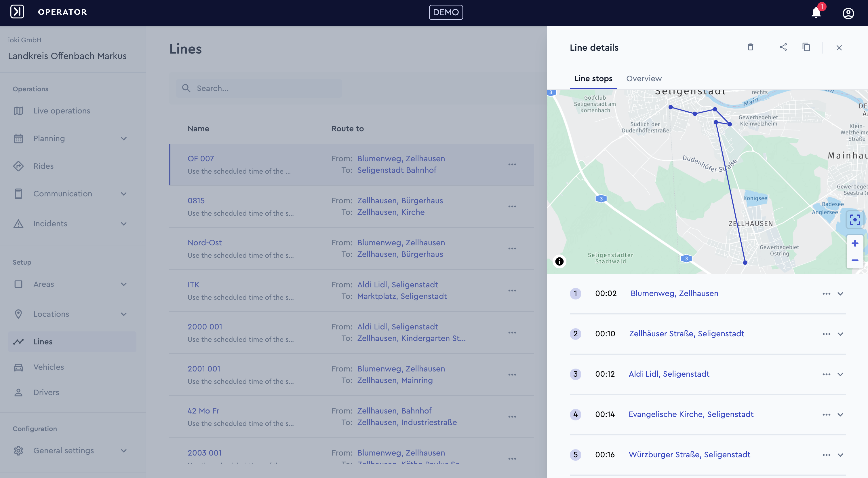
Task: Open the notifications bell
Action: click(816, 13)
